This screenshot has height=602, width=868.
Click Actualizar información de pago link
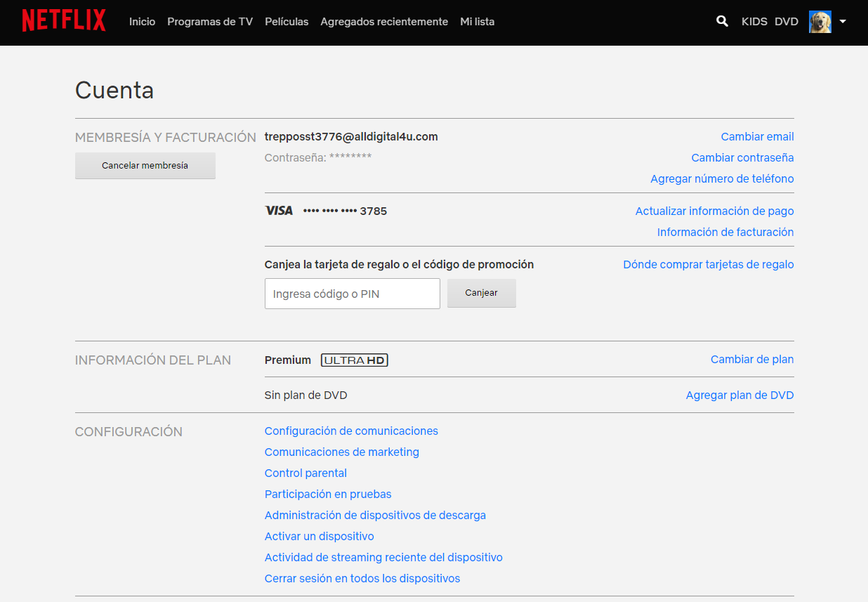coord(714,211)
